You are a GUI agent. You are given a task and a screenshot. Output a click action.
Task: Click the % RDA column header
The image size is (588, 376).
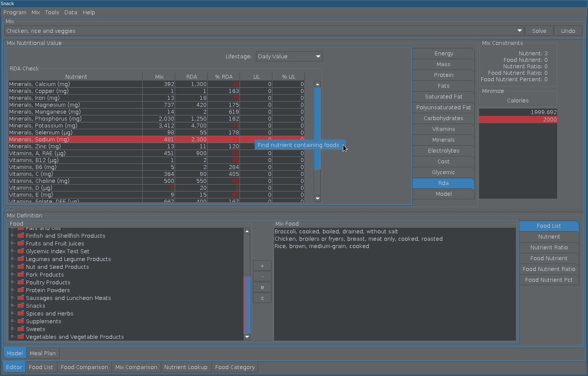tap(224, 77)
